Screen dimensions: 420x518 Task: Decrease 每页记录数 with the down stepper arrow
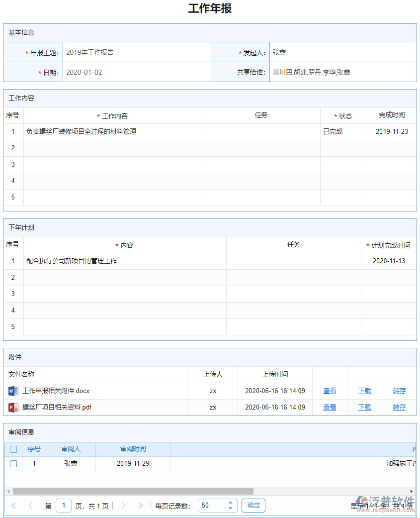[230, 508]
